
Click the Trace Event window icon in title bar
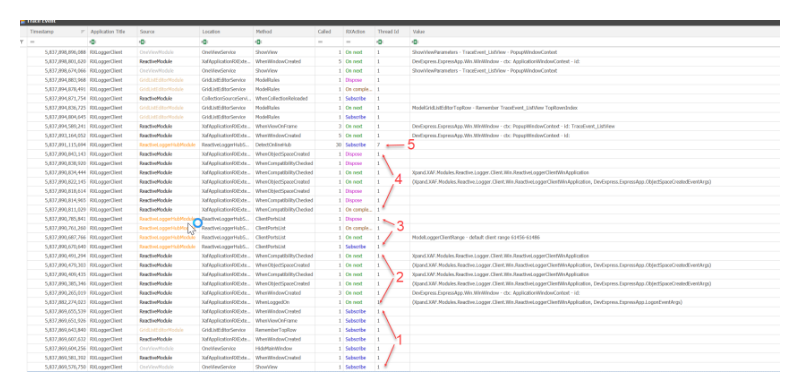pos(22,21)
